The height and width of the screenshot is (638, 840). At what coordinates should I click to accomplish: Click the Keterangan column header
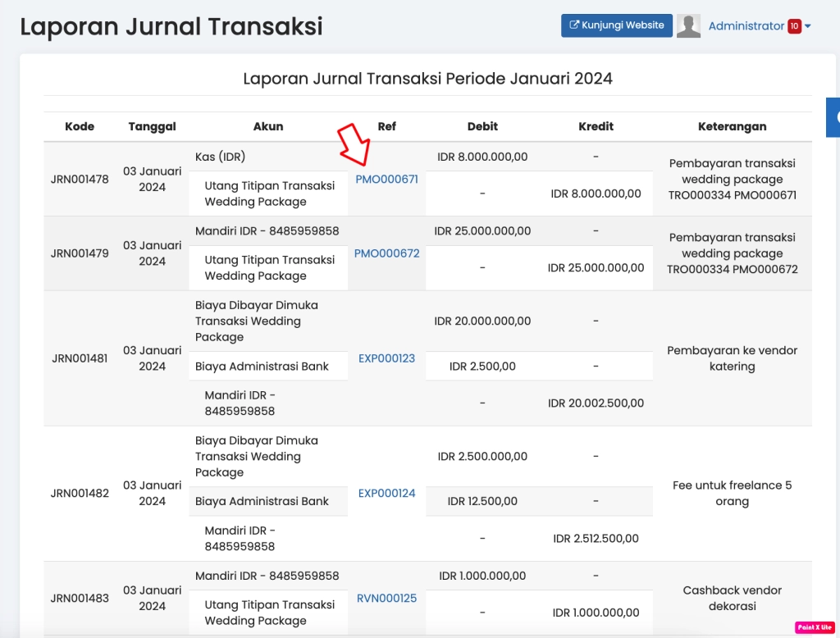point(732,126)
